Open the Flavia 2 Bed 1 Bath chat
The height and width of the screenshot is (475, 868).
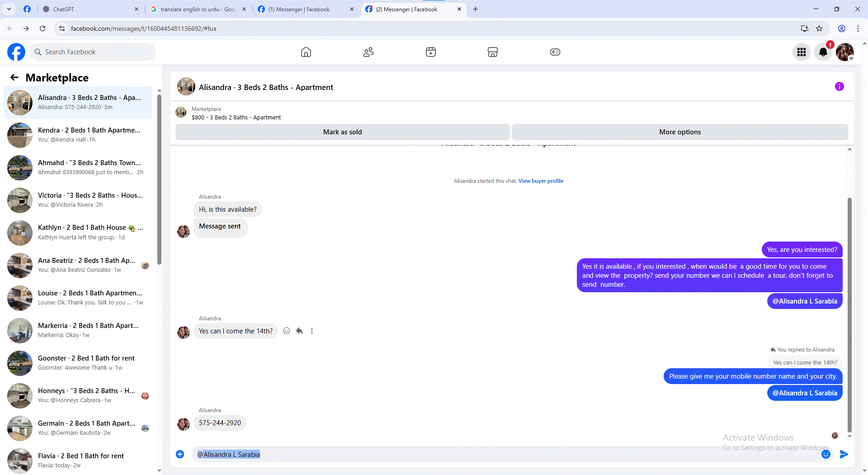[x=78, y=461]
